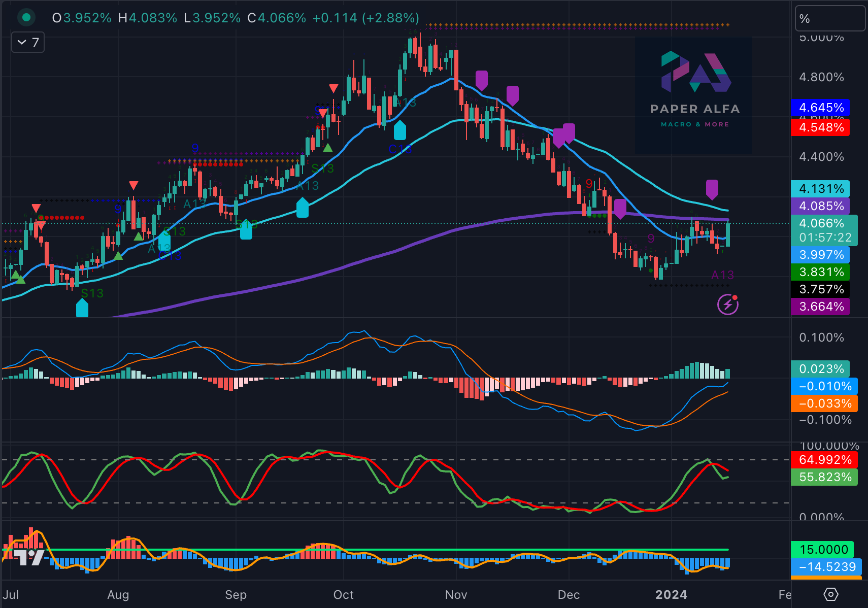Click the open value O3.952% in header
The width and height of the screenshot is (868, 608).
(x=82, y=18)
